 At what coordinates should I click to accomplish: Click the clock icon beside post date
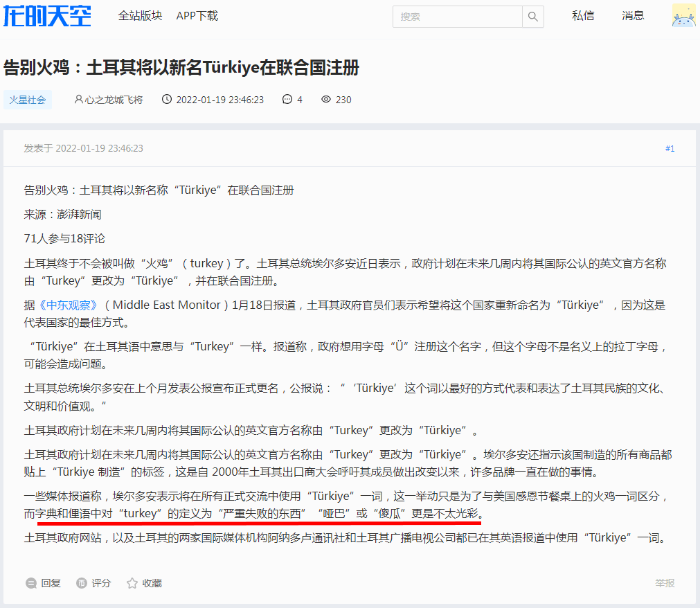click(x=166, y=99)
